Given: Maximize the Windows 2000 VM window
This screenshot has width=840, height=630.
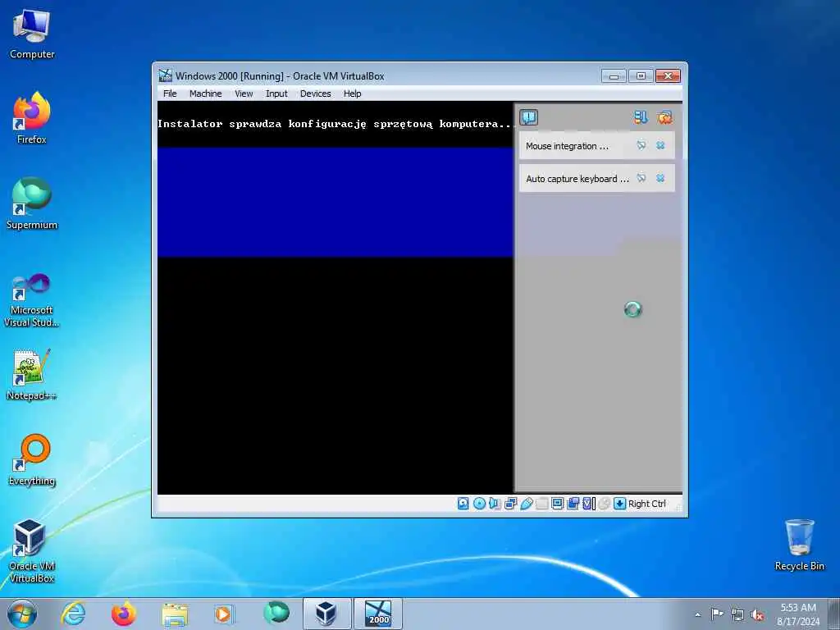Looking at the screenshot, I should pyautogui.click(x=641, y=76).
